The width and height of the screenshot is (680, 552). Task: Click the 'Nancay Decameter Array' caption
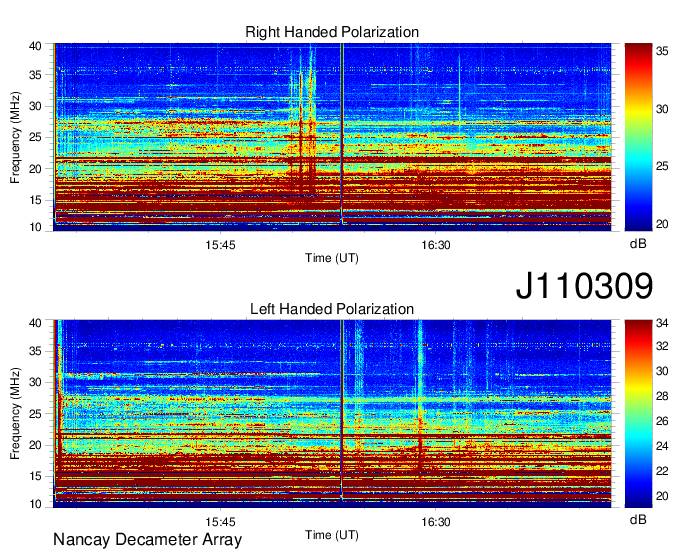pyautogui.click(x=147, y=540)
